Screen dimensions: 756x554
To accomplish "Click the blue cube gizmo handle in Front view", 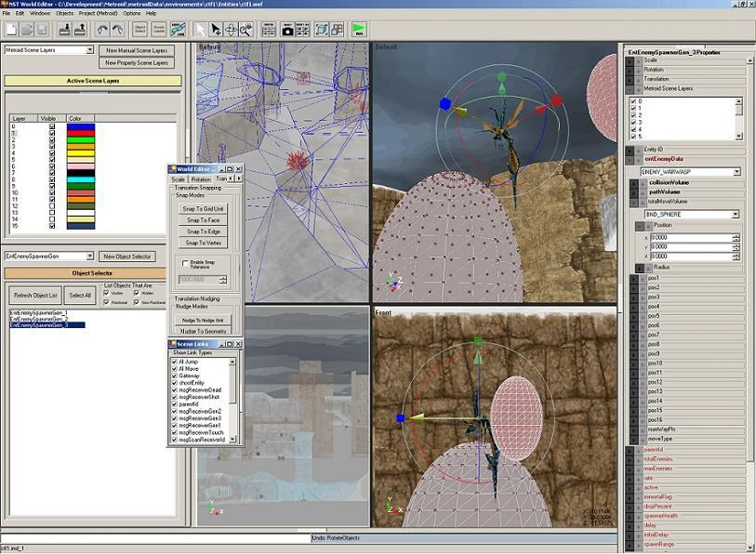I will (x=400, y=418).
